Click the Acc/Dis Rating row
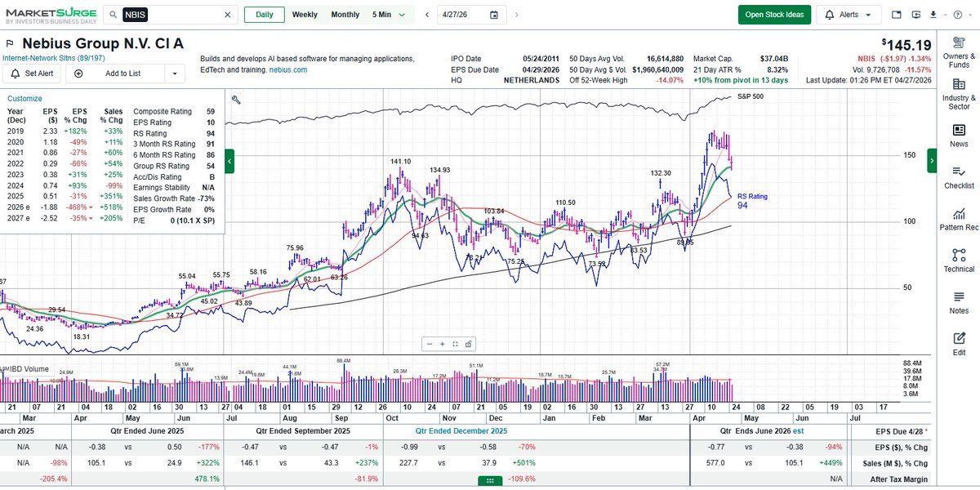980x490 pixels. click(174, 177)
